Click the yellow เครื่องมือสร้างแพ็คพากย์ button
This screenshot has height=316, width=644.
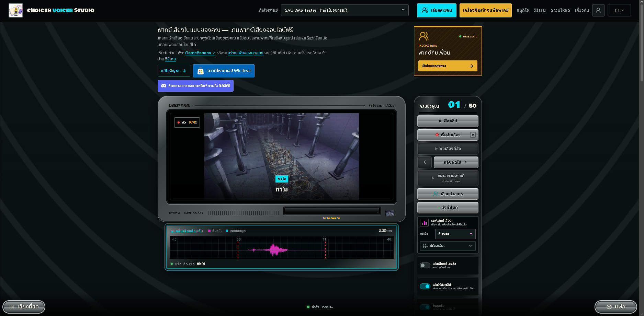[485, 10]
